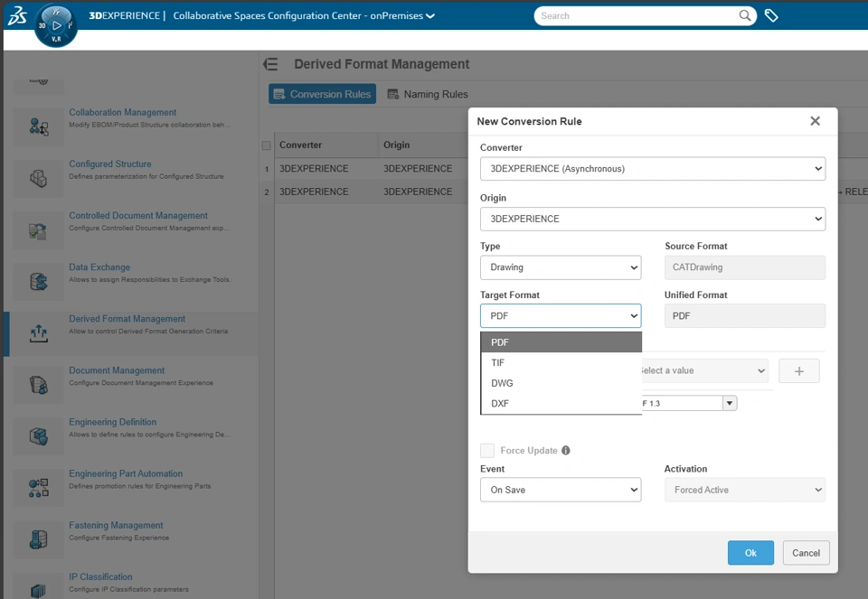Click Force Update info icon
Screen dimensions: 868x599
566,450
